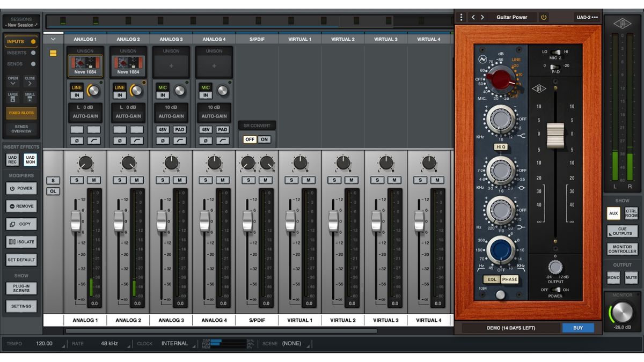
Task: Enable 48V phantom power on Analog 3
Action: tap(163, 130)
